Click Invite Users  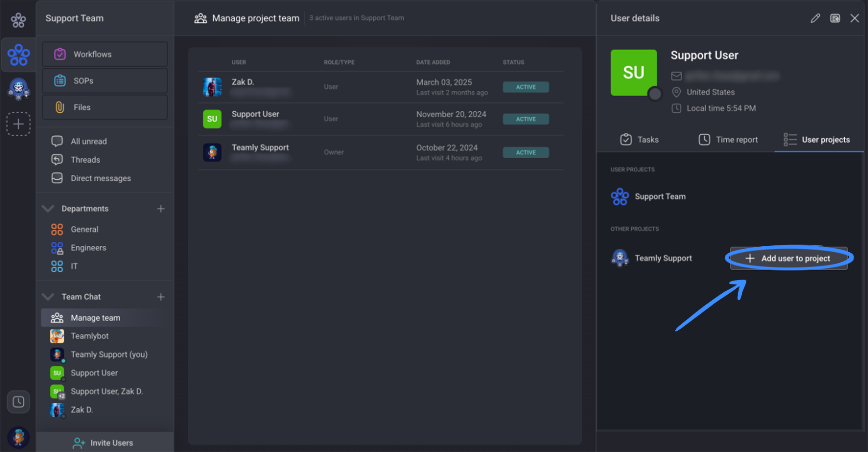pyautogui.click(x=105, y=442)
